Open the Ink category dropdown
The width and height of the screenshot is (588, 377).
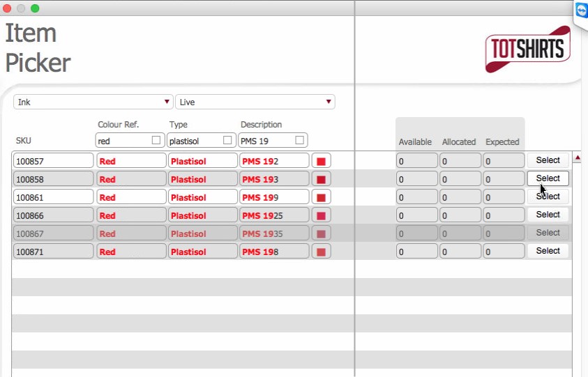[x=93, y=102]
